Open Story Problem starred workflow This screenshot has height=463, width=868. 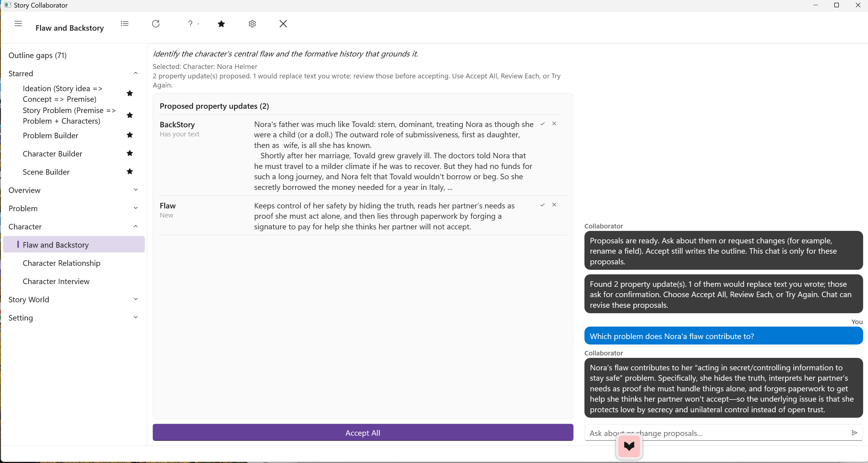pyautogui.click(x=69, y=115)
